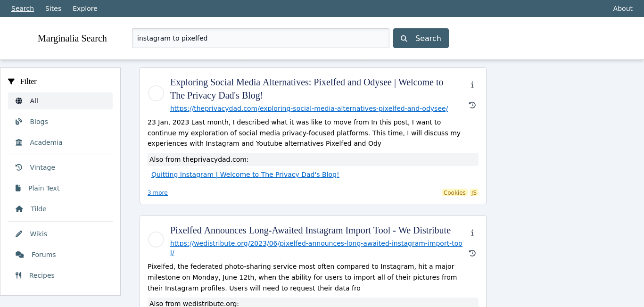Click 'Also from wedistribute.org:' heading
The image size is (644, 307).
click(313, 302)
